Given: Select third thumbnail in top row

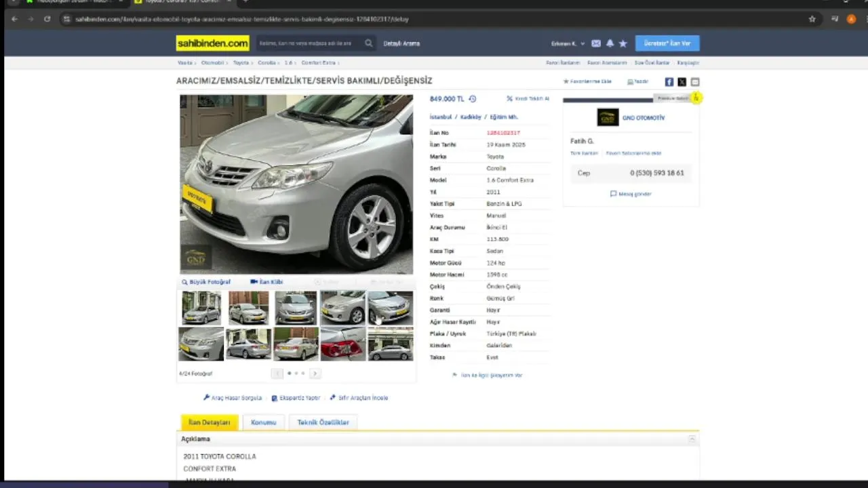Looking at the screenshot, I should pos(296,308).
